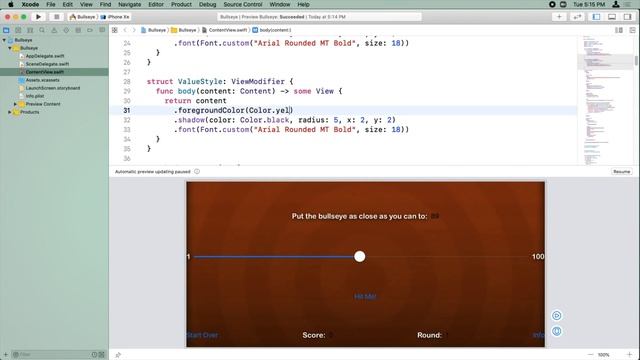The width and height of the screenshot is (640, 360).
Task: Open body(content:) breadcrumb
Action: [x=272, y=30]
